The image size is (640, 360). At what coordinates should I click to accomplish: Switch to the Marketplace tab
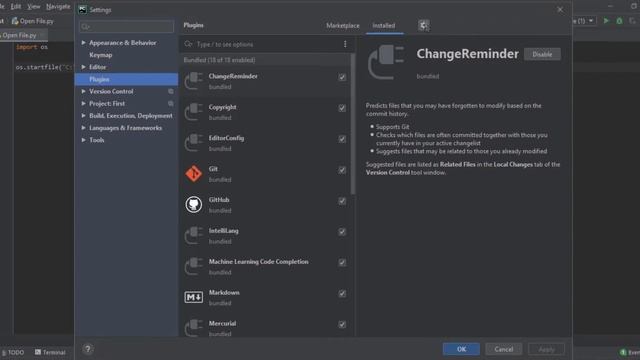342,25
